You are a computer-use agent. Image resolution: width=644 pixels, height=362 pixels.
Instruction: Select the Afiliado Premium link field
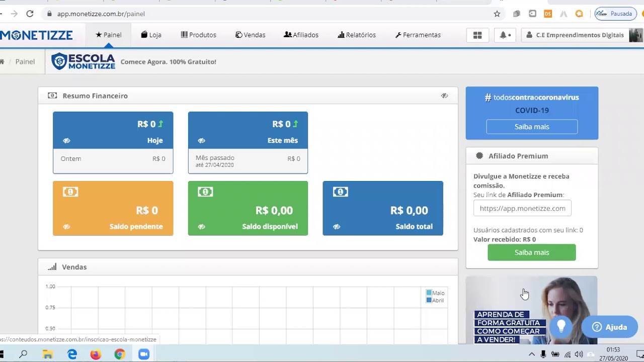point(522,208)
